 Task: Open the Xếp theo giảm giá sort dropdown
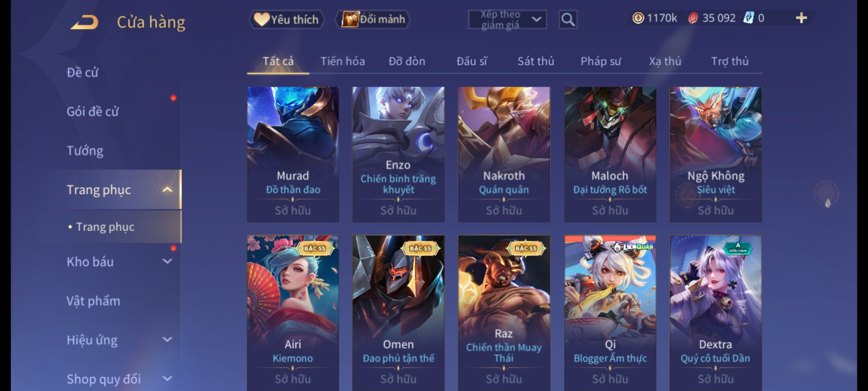click(507, 20)
